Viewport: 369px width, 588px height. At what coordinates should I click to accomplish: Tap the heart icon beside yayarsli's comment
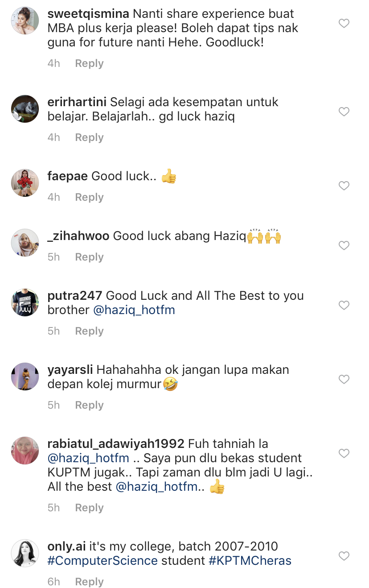point(344,379)
